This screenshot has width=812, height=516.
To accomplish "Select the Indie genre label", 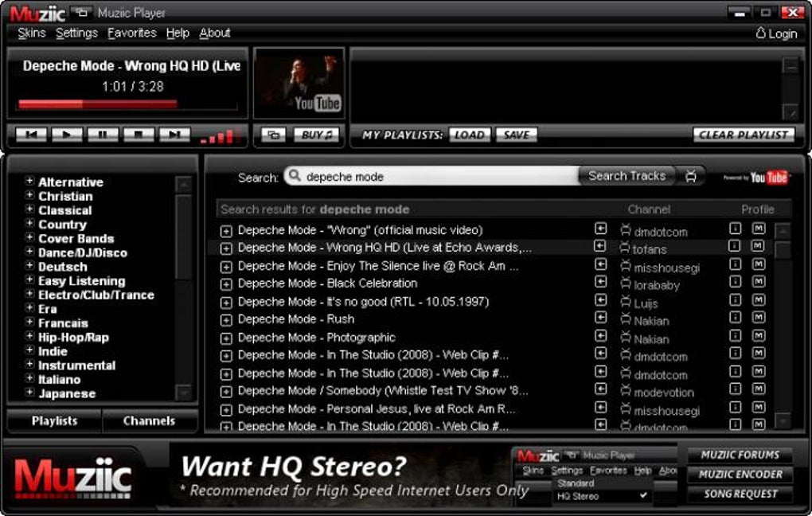I will pos(53,351).
